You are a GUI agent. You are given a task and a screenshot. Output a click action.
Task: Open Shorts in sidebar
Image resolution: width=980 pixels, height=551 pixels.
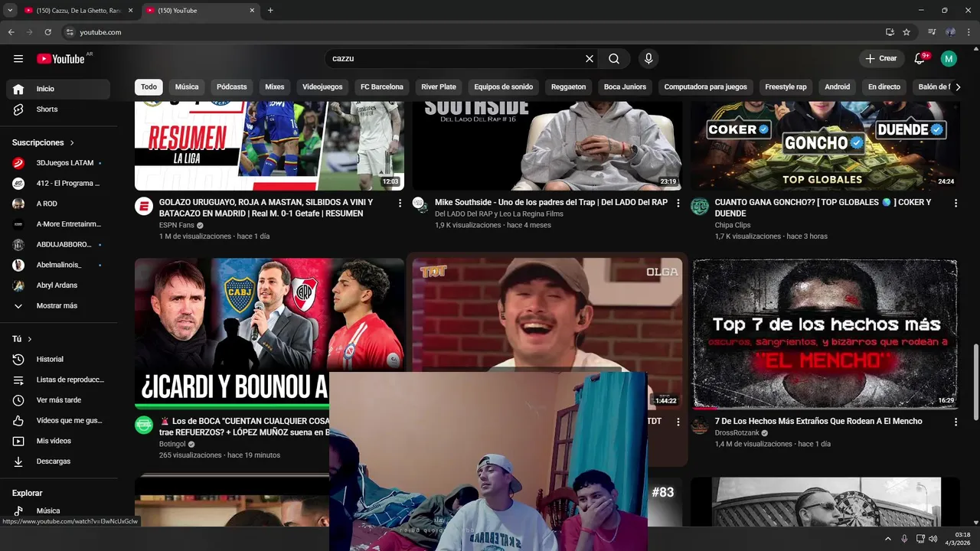click(58, 109)
